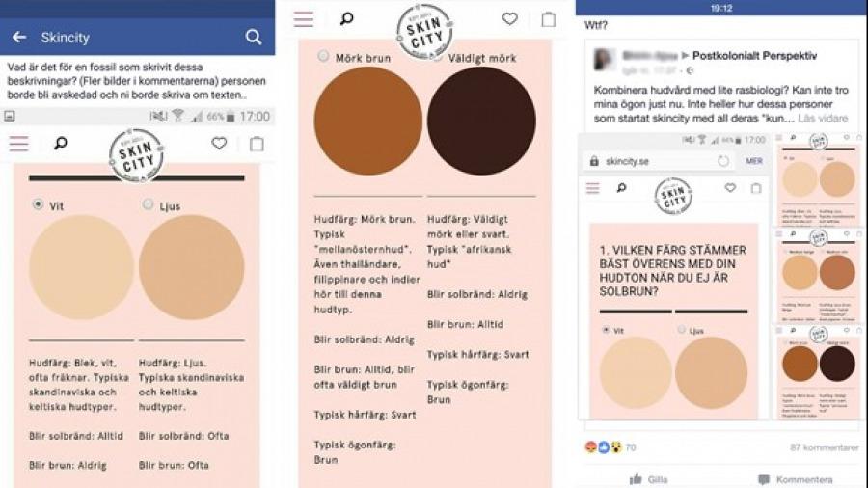This screenshot has width=868, height=488.
Task: Open the 87 kommentarer comment list
Action: point(824,447)
